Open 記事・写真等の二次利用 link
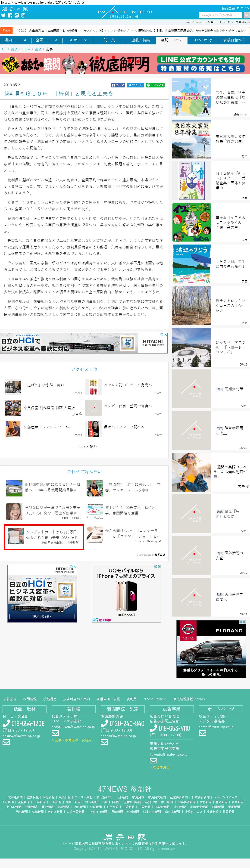Screen dimensions: 250x868 (72, 740)
